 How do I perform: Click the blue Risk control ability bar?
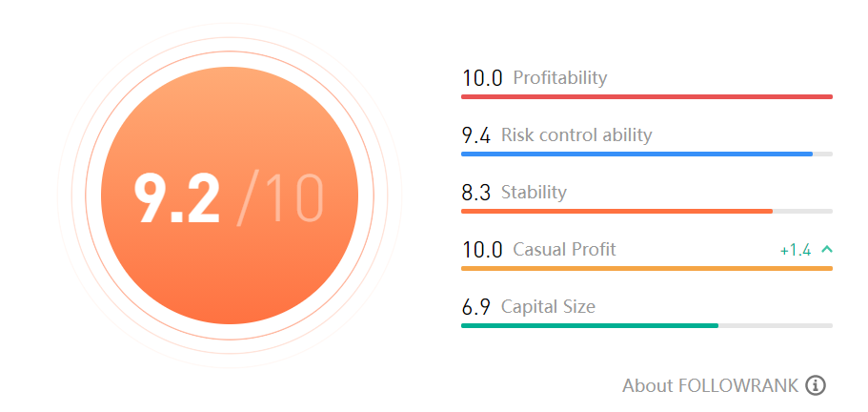pyautogui.click(x=636, y=154)
